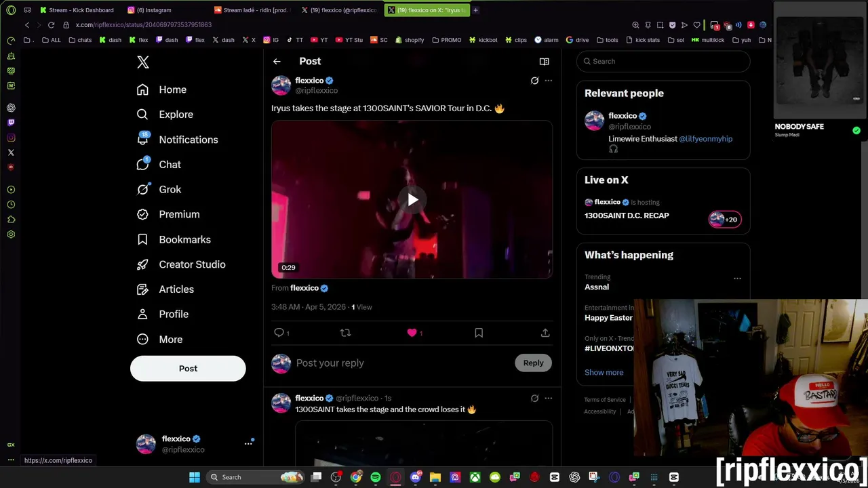Click the back arrow beside Post heading
The width and height of the screenshot is (868, 488).
click(277, 62)
